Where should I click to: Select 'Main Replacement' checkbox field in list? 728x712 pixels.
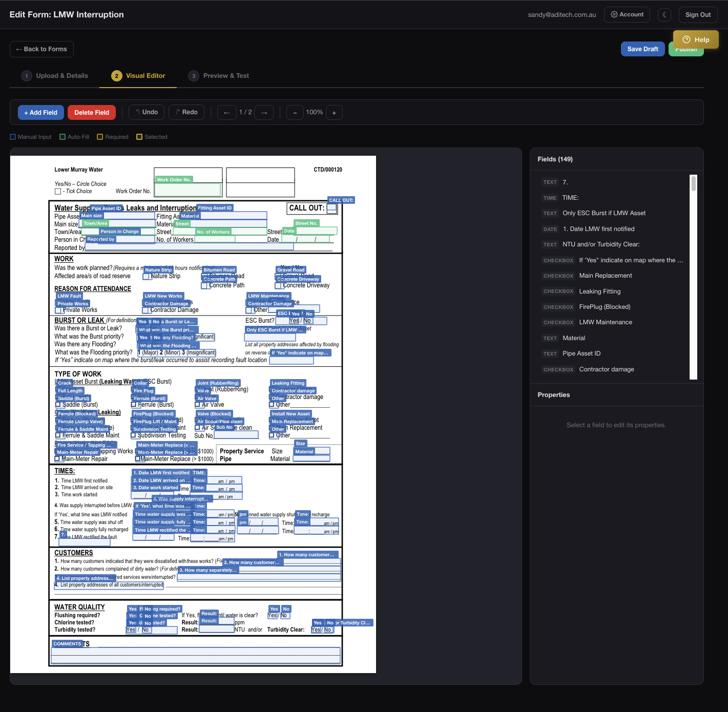pos(612,276)
